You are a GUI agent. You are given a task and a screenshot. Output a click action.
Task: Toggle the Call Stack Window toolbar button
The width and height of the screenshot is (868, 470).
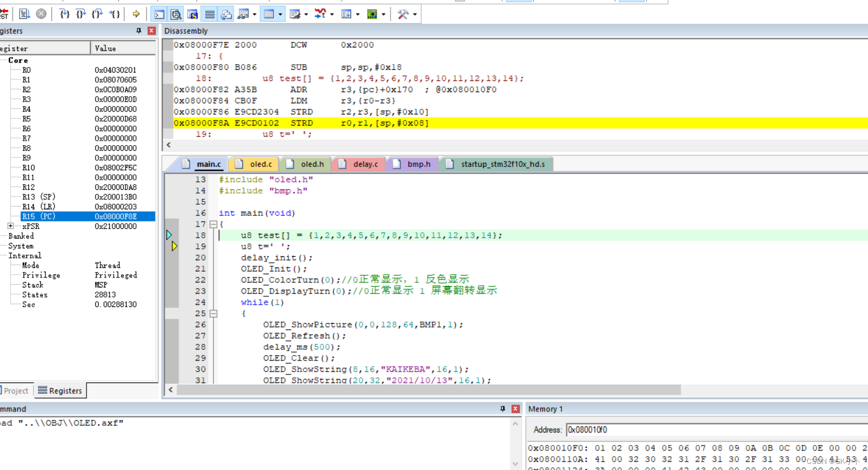click(226, 14)
